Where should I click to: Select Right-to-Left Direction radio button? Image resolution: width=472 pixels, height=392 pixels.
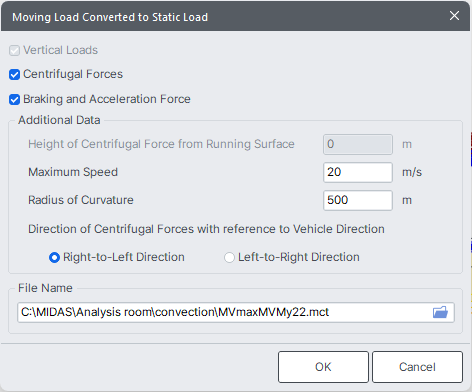coord(54,257)
